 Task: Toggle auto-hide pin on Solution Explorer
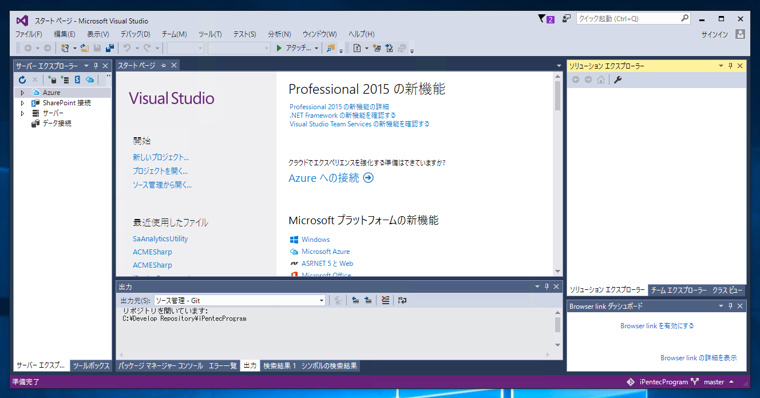(730, 66)
